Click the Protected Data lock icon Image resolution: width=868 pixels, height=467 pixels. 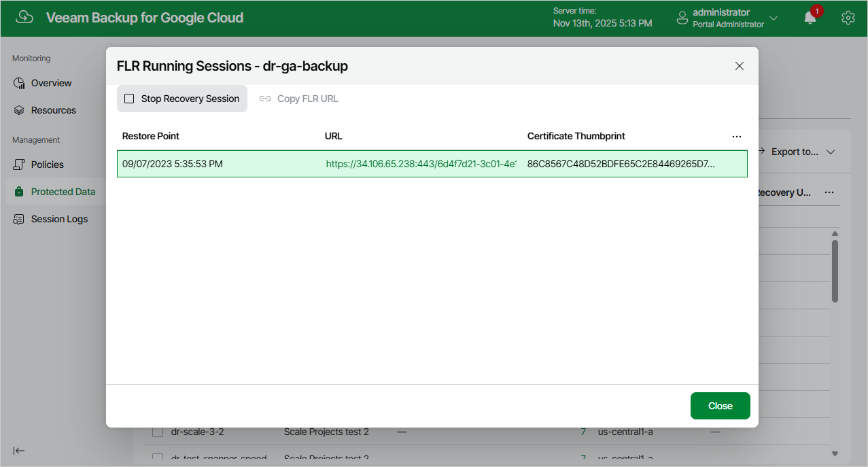pyautogui.click(x=19, y=192)
